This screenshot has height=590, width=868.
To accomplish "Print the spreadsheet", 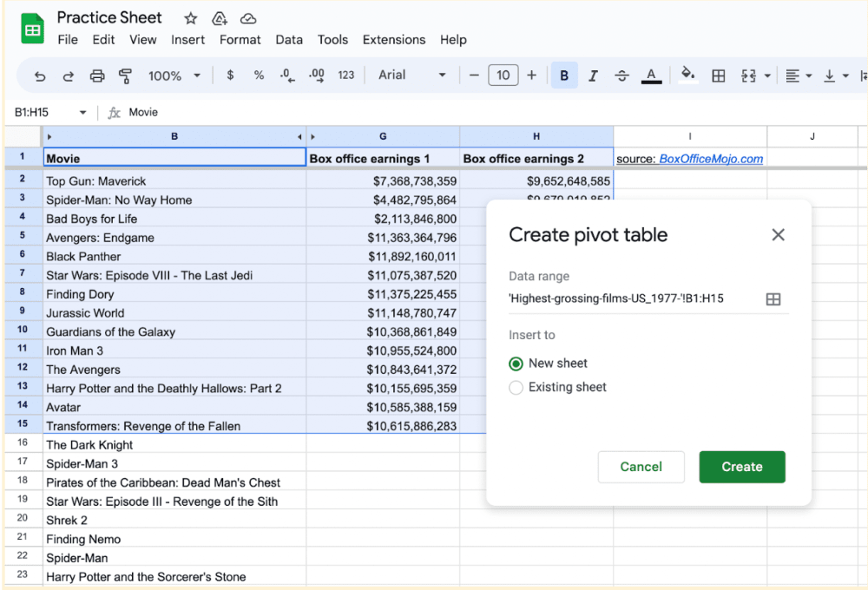I will click(97, 75).
